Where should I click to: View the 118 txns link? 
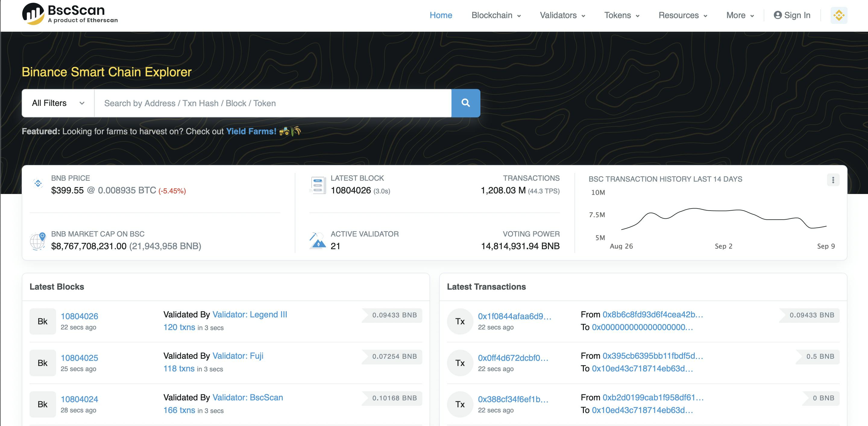click(179, 369)
